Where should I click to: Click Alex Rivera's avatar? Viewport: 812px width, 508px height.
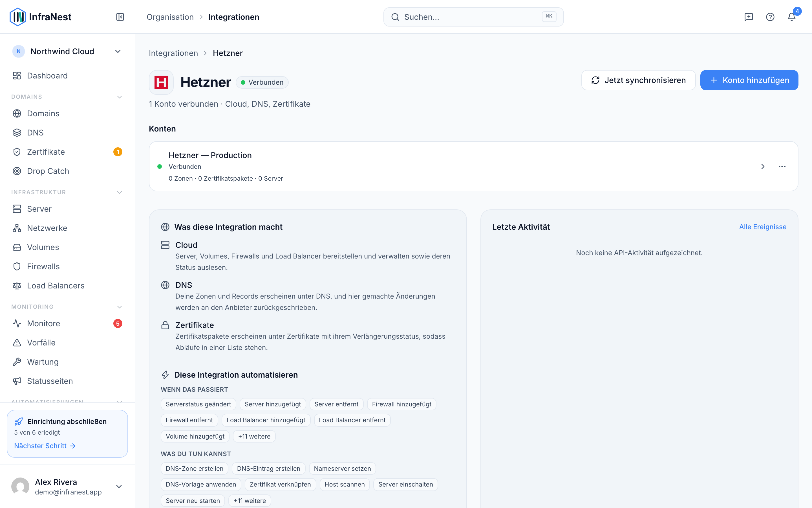coord(20,487)
